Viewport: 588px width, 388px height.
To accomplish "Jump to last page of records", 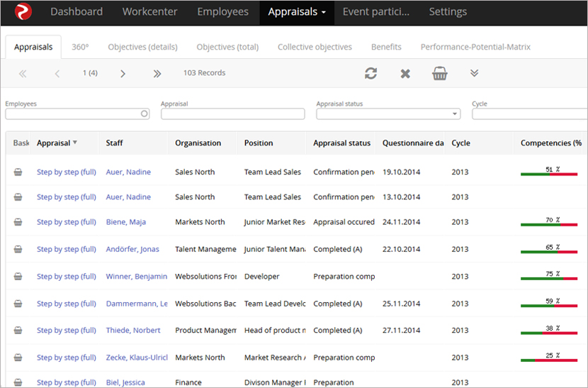I will click(157, 73).
